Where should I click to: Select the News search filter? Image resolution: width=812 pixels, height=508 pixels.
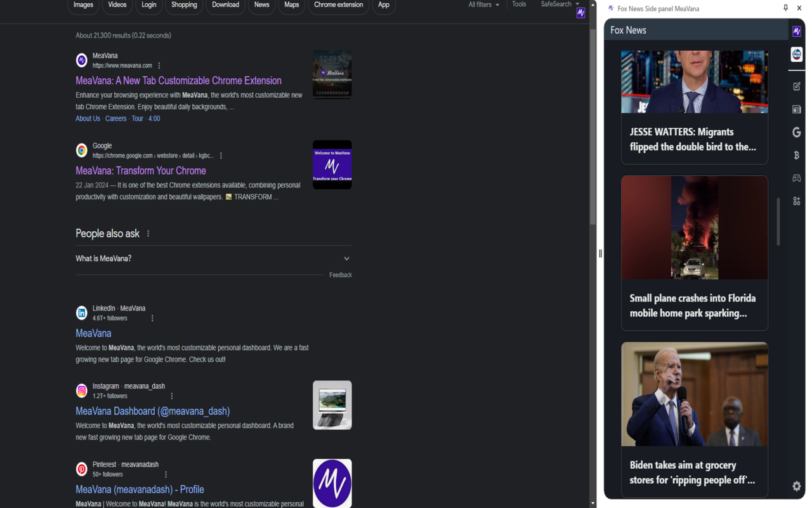[261, 5]
